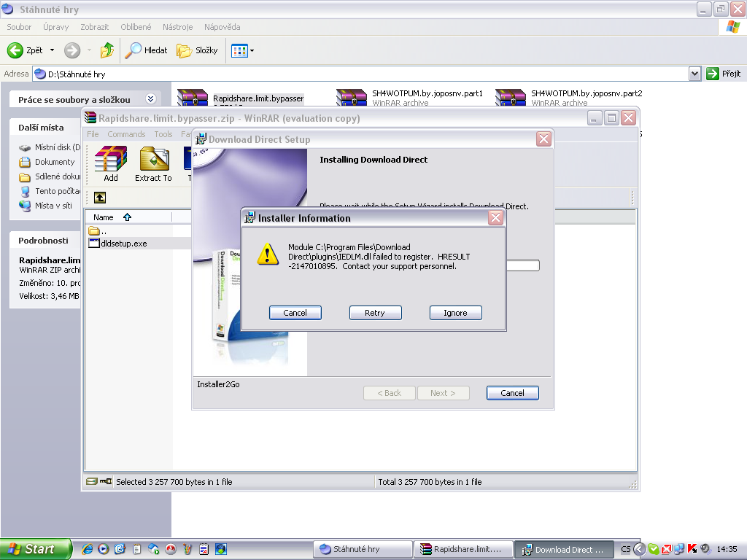Click the CS language indicator in tray
This screenshot has width=747, height=560.
click(625, 549)
